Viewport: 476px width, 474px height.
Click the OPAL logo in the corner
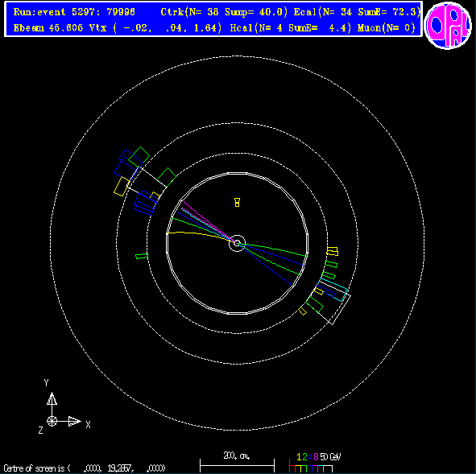pos(448,25)
